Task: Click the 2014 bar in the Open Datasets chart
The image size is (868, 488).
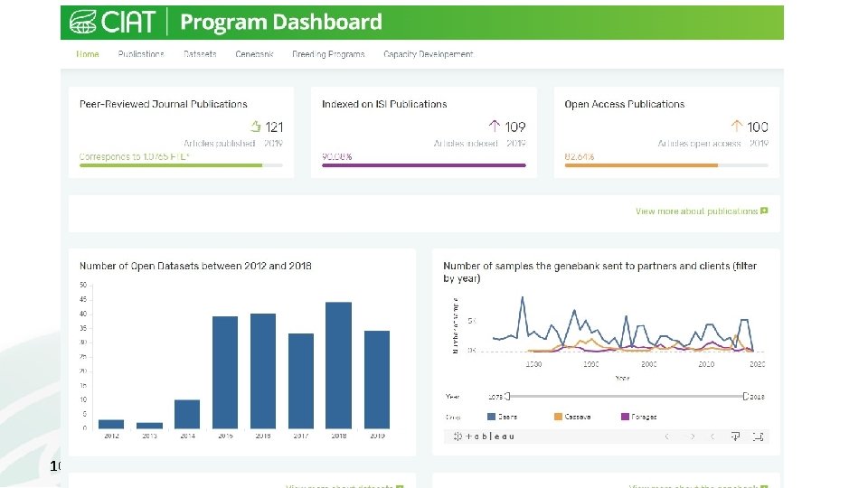Action: pyautogui.click(x=187, y=414)
